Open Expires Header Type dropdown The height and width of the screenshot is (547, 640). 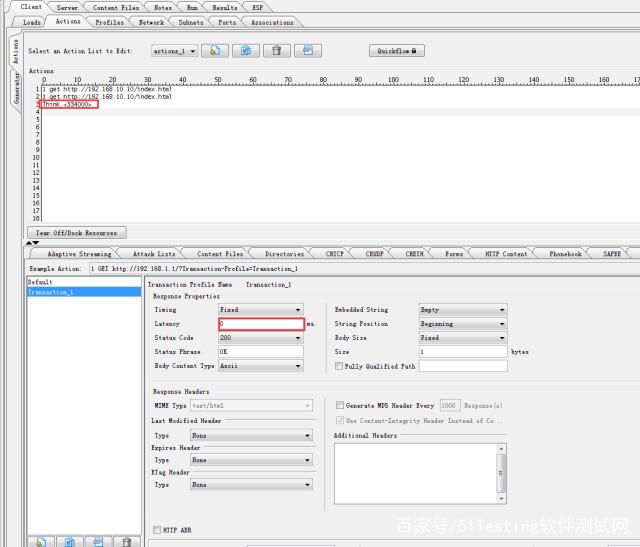pyautogui.click(x=251, y=460)
